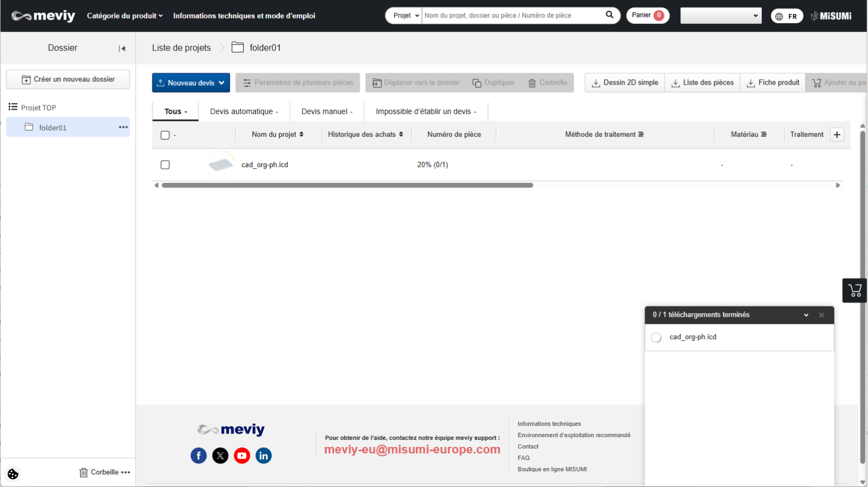Toggle the select-all header checkbox
This screenshot has width=868, height=487.
point(165,135)
